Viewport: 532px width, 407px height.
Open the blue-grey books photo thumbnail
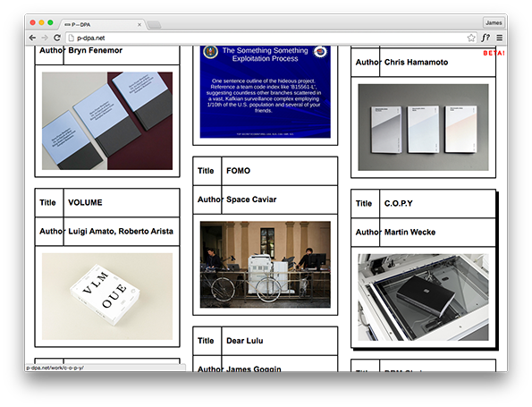click(x=107, y=121)
